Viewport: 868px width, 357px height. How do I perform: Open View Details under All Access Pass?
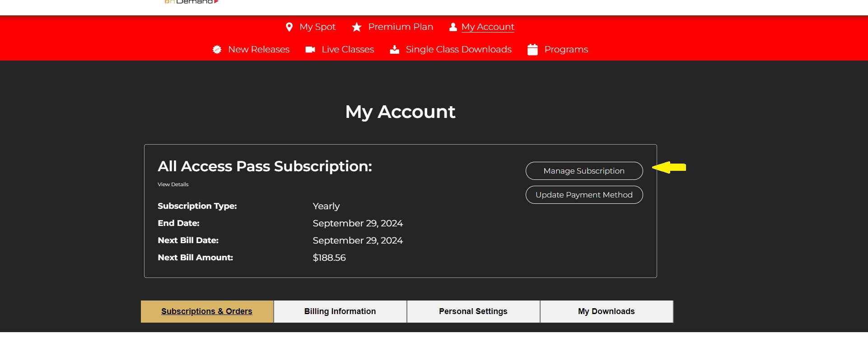[173, 184]
